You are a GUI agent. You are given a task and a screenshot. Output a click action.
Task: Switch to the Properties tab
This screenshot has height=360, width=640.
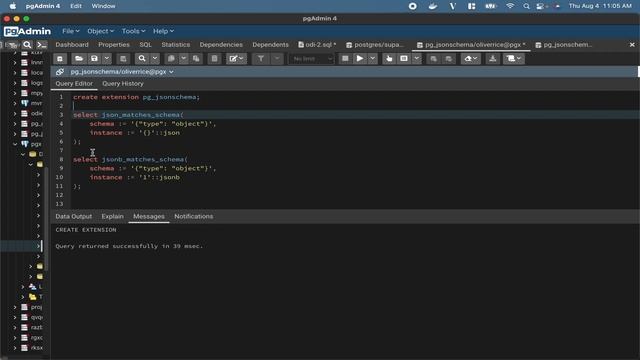(x=114, y=44)
